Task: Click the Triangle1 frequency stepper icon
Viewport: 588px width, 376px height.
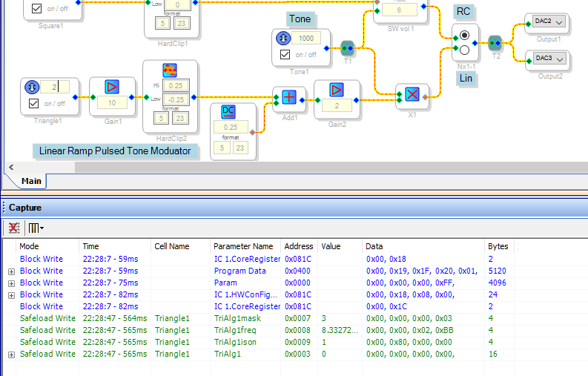Action: (x=32, y=87)
